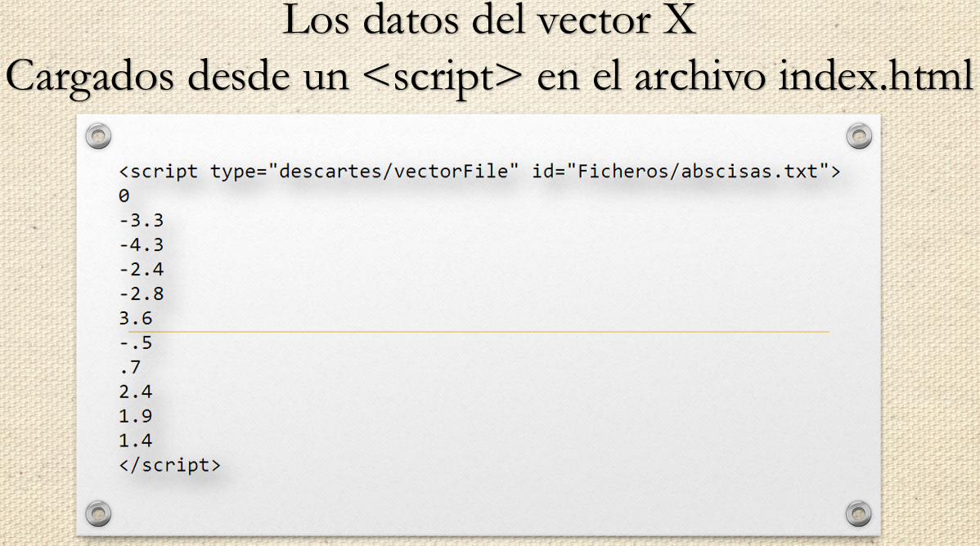This screenshot has width=980, height=546.
Task: Click the closing '</script>' tag
Action: tap(169, 465)
